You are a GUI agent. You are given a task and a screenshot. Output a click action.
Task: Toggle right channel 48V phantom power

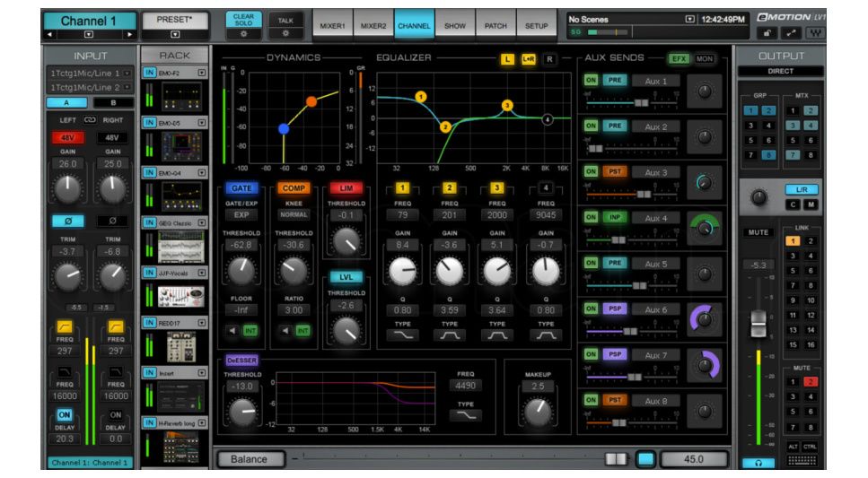point(112,137)
